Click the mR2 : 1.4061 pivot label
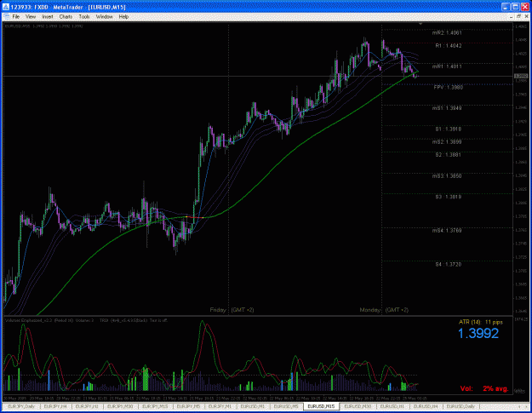 tap(447, 33)
